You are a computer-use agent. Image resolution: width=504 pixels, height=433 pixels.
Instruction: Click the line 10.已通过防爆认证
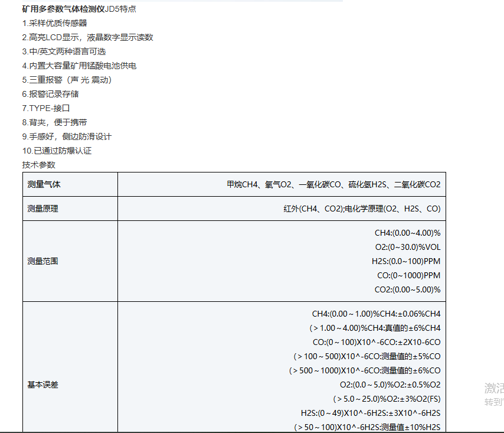click(x=57, y=151)
